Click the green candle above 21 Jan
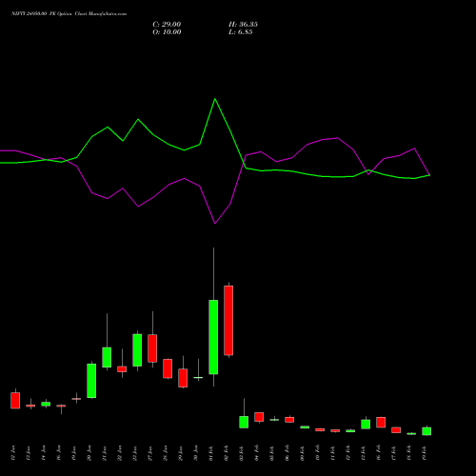The height and width of the screenshot is (476, 476). 107,357
